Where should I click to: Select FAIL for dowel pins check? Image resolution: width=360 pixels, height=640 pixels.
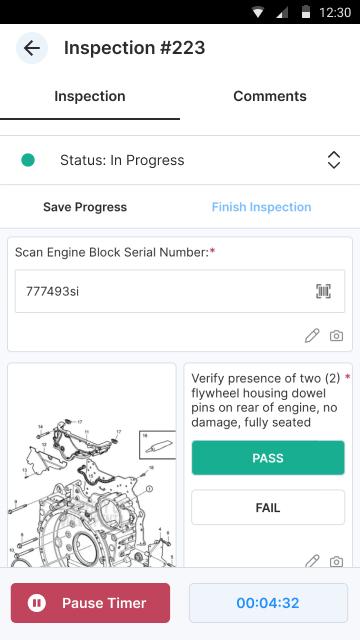(x=268, y=507)
